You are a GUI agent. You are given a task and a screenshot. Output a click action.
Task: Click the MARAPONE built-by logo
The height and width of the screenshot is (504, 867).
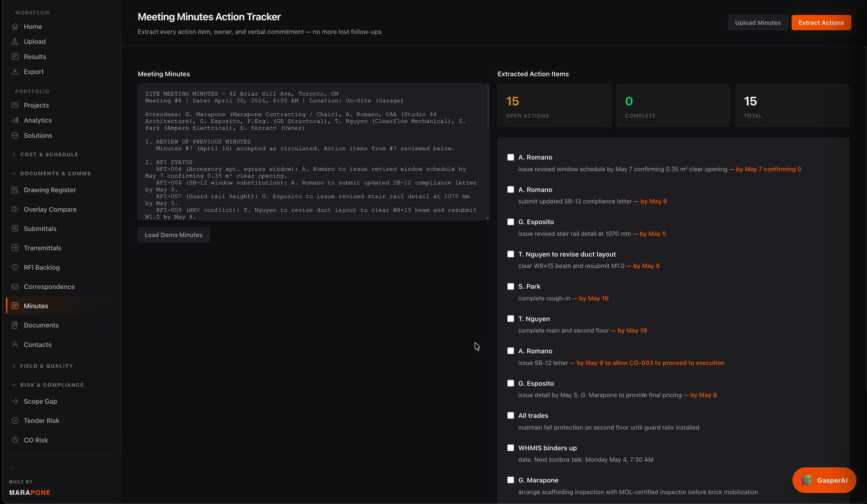click(30, 493)
